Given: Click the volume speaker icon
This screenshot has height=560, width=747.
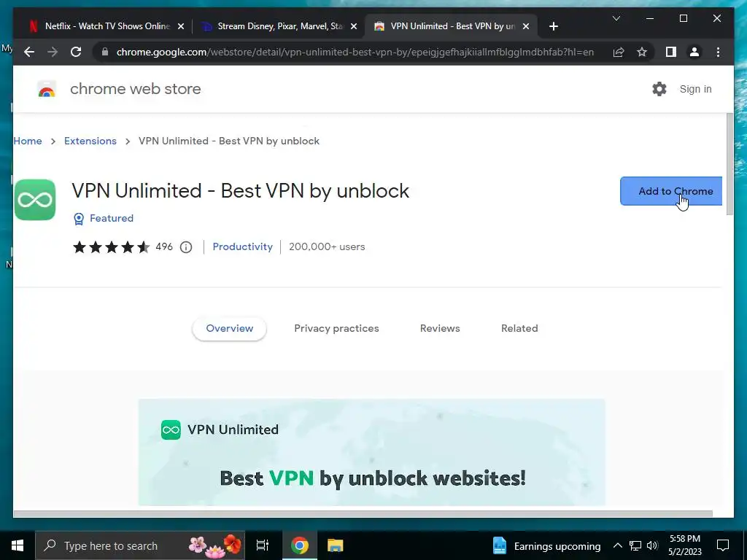Looking at the screenshot, I should (652, 545).
